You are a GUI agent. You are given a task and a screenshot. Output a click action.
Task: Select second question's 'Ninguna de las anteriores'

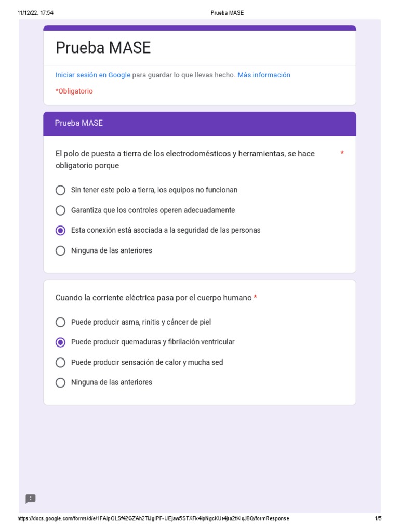61,382
